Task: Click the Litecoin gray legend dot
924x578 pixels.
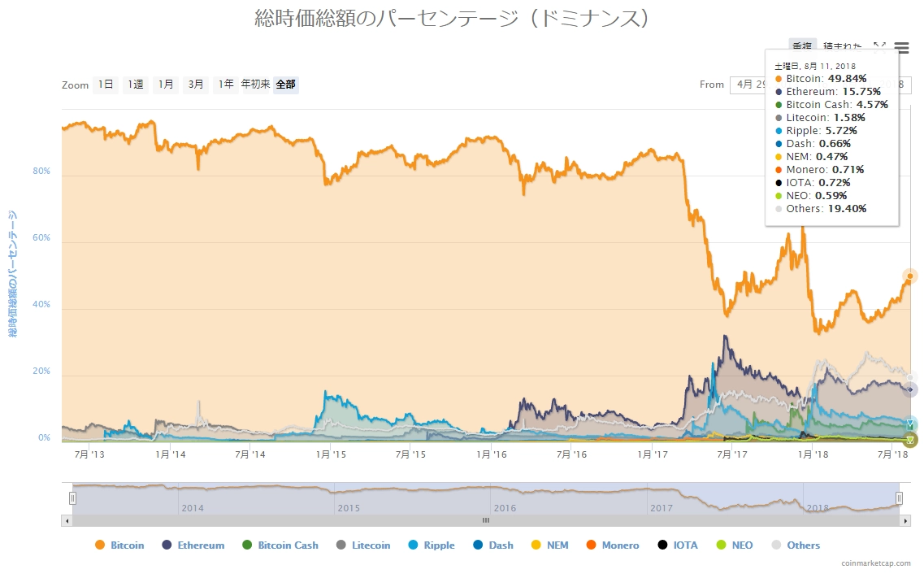Action: [x=341, y=545]
